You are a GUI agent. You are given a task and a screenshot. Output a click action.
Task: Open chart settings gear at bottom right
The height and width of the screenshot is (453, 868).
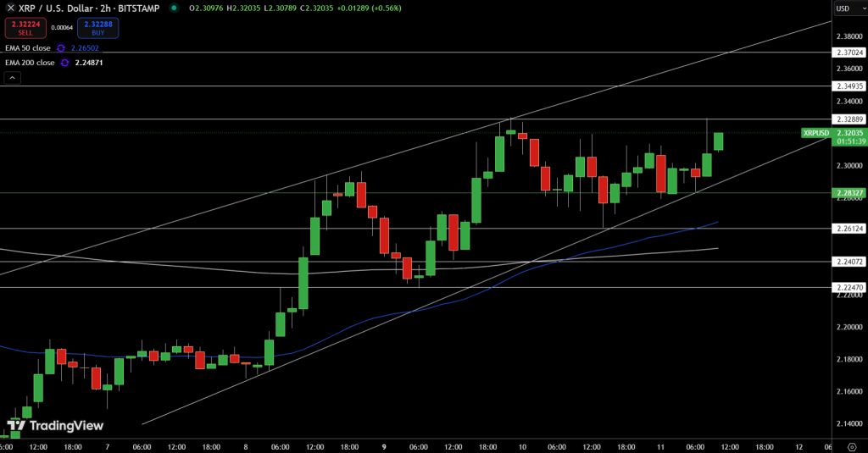click(852, 447)
